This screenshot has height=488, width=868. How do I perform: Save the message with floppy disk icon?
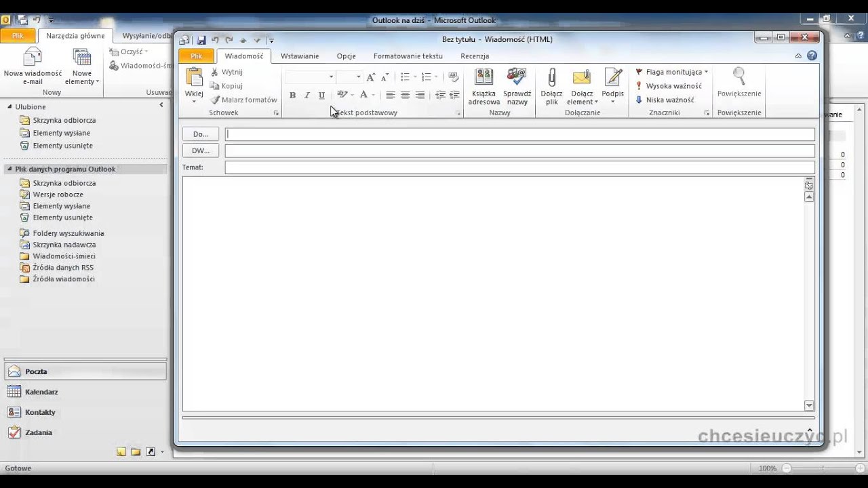[201, 40]
